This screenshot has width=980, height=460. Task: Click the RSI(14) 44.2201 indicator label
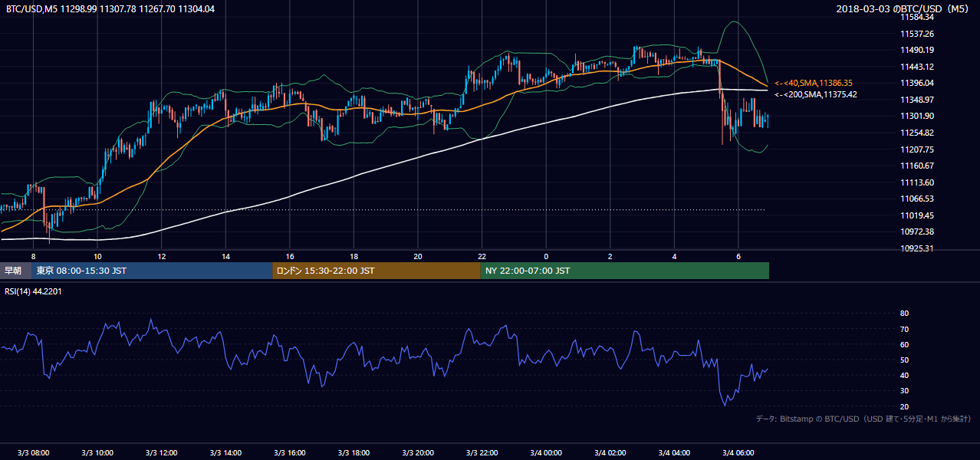click(x=33, y=291)
